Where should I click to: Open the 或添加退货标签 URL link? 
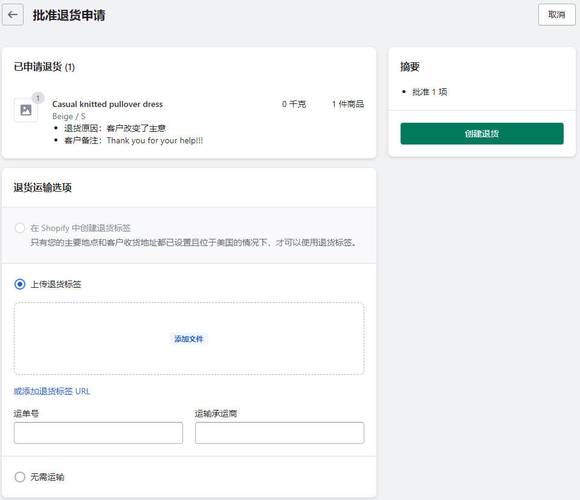pos(52,391)
